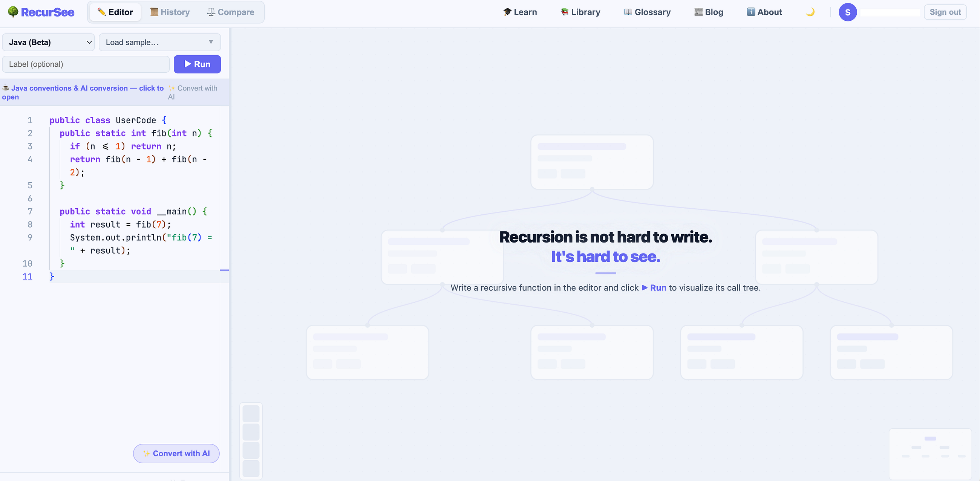Focus the Label (optional) field
The width and height of the screenshot is (980, 481).
point(86,64)
